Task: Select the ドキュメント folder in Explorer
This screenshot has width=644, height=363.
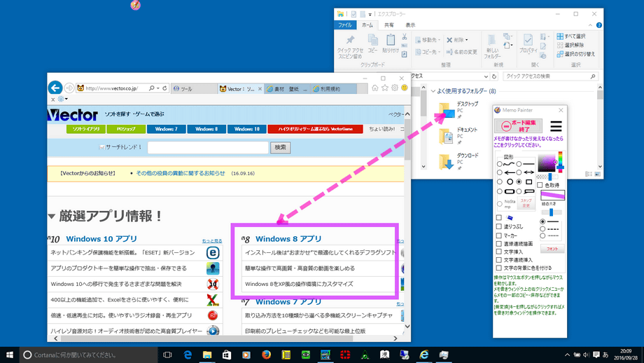Action: (x=458, y=136)
